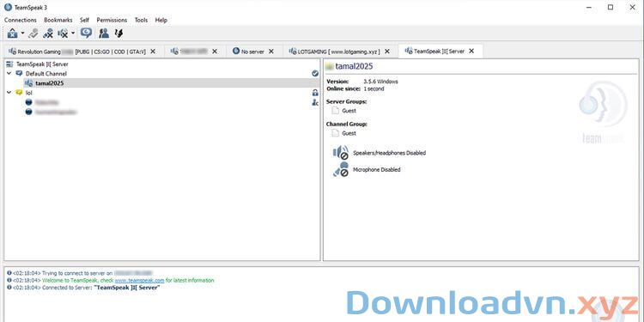Image resolution: width=644 pixels, height=322 pixels.
Task: Collapse the lol channel expander arrow
Action: tap(9, 93)
